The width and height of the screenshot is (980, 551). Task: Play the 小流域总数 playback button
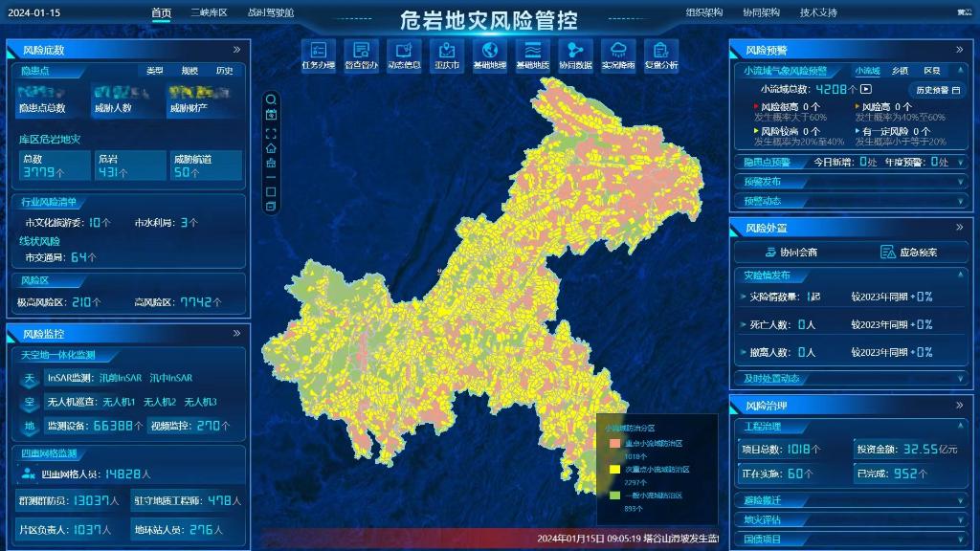point(867,89)
